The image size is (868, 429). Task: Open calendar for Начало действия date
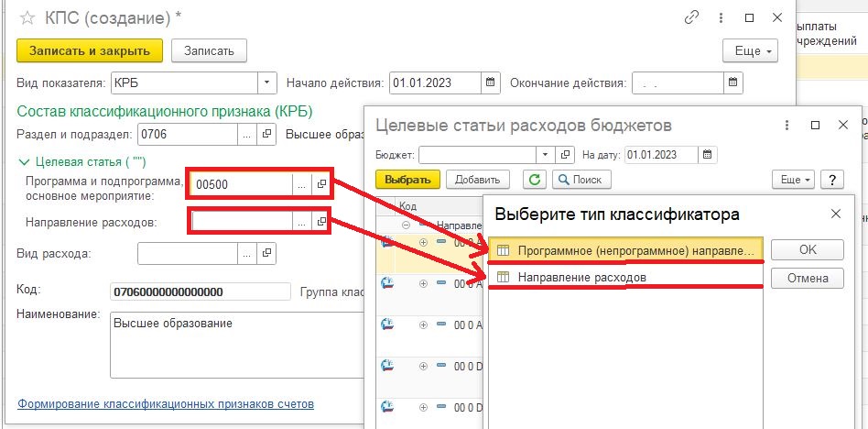click(x=490, y=82)
